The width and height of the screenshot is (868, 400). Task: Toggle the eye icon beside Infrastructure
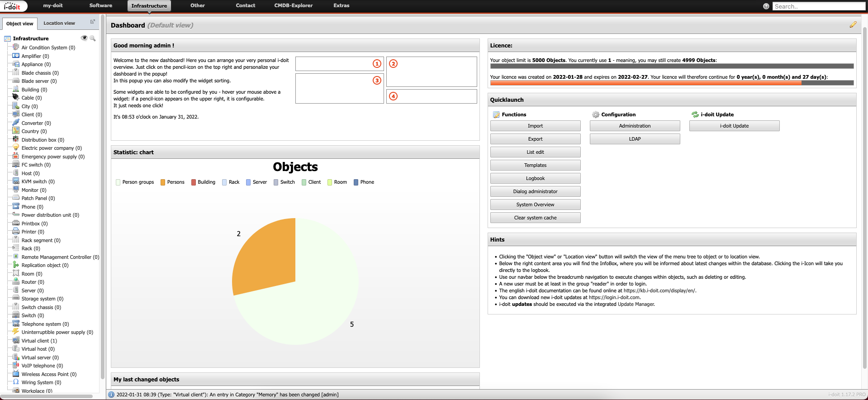84,38
